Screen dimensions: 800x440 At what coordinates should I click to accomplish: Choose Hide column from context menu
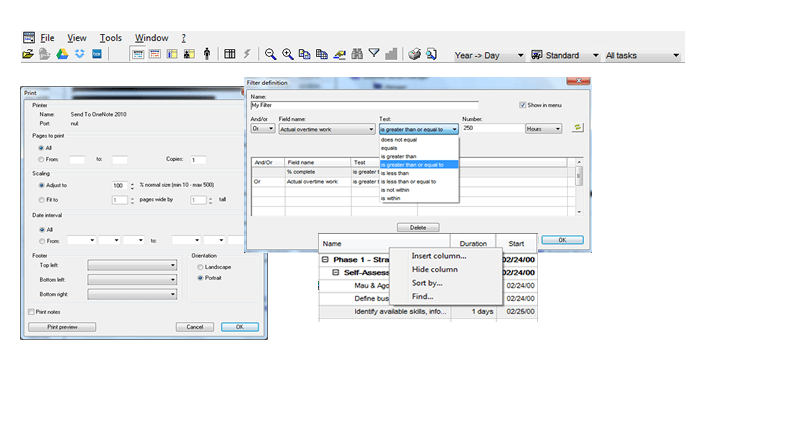(x=435, y=270)
